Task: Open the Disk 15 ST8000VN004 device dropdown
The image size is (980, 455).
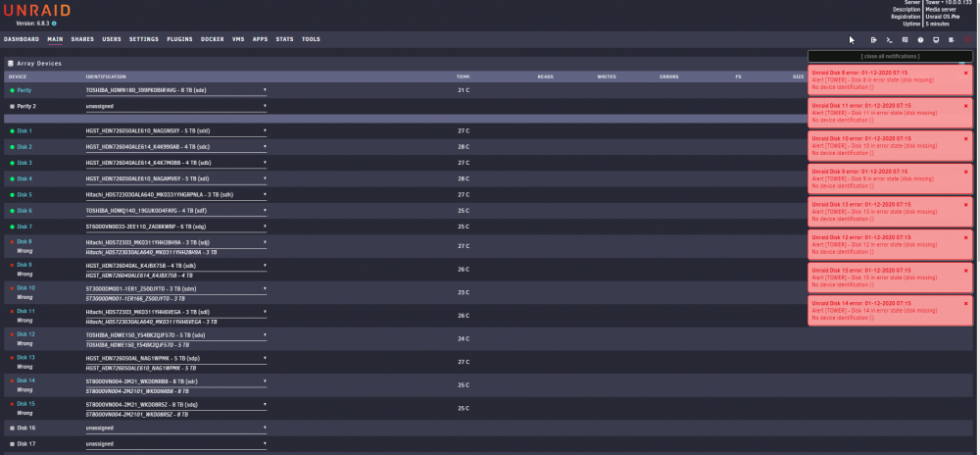Action: (176, 405)
